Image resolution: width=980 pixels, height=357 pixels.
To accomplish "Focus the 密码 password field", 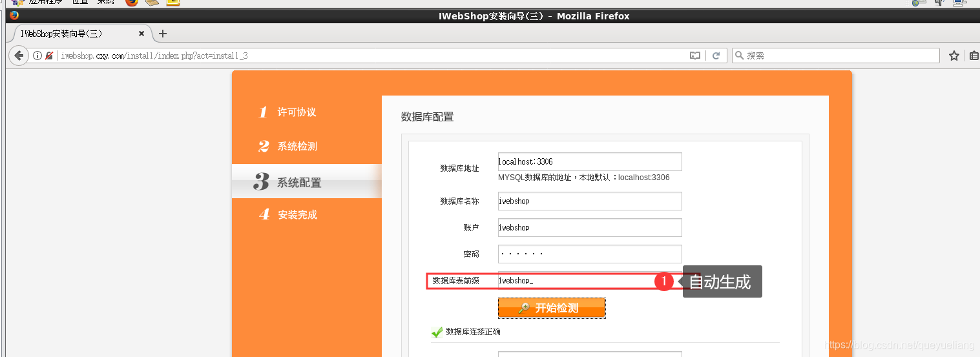I will pos(590,254).
